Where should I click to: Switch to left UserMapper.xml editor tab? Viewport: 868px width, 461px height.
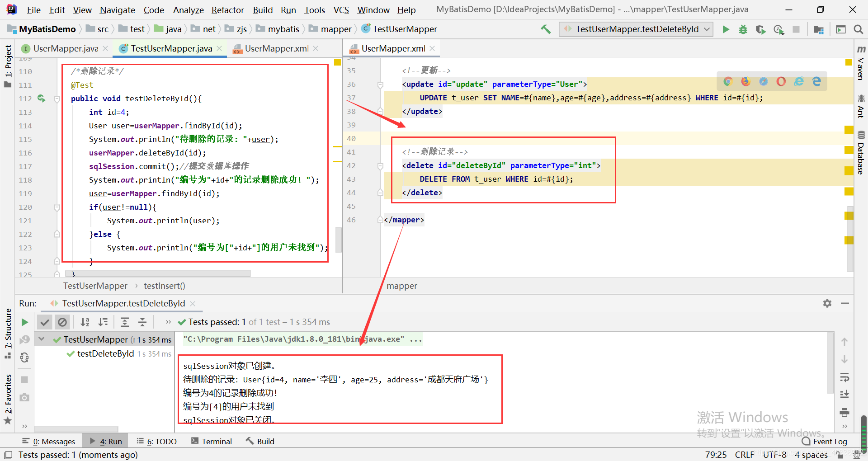276,48
